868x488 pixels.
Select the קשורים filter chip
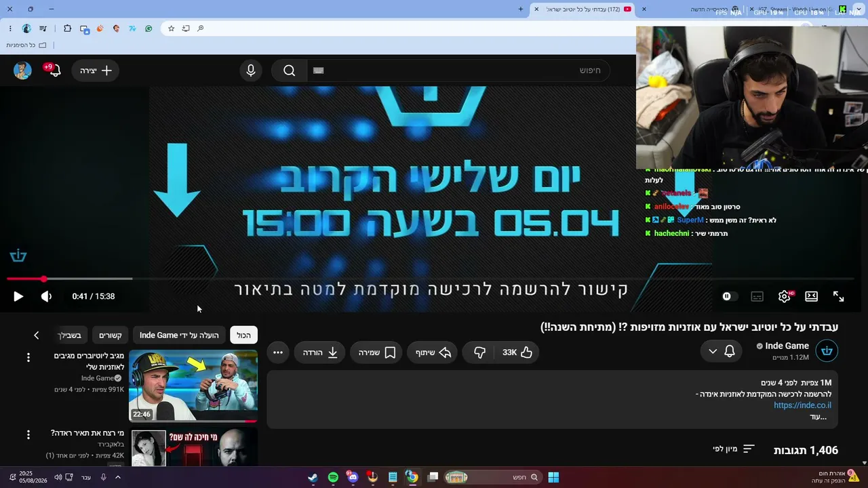[111, 335]
